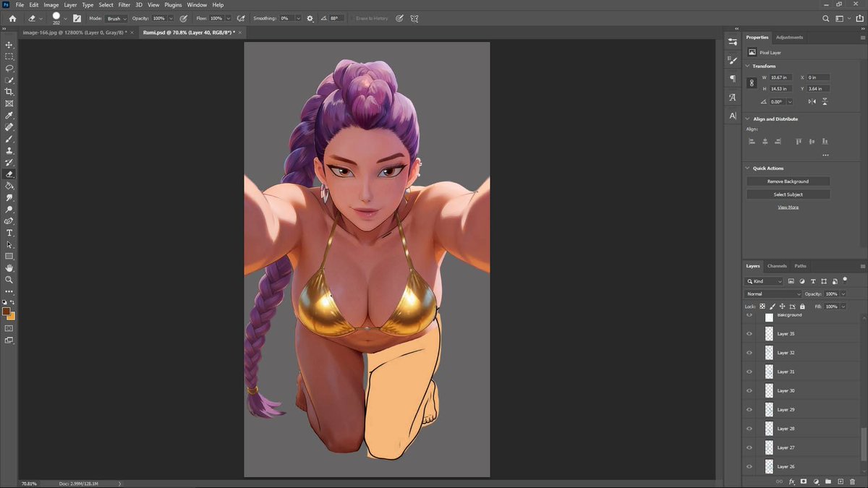Image resolution: width=868 pixels, height=488 pixels.
Task: Close the Rumi.psd document tab
Action: (242, 33)
